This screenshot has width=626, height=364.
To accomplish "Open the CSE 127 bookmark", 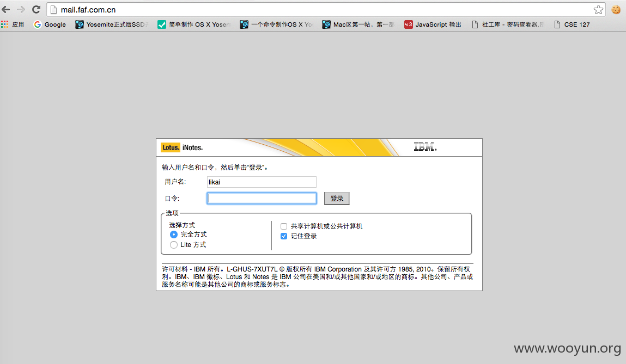I will click(572, 24).
